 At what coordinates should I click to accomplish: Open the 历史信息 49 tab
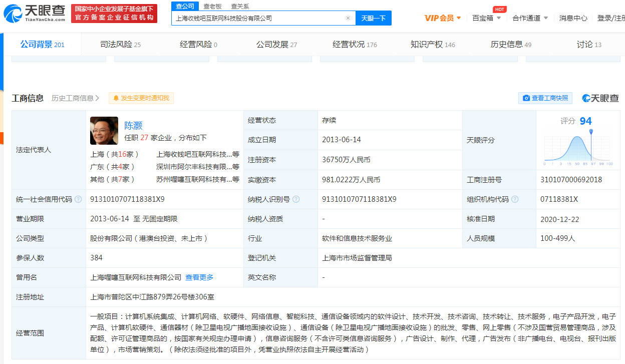(x=511, y=45)
